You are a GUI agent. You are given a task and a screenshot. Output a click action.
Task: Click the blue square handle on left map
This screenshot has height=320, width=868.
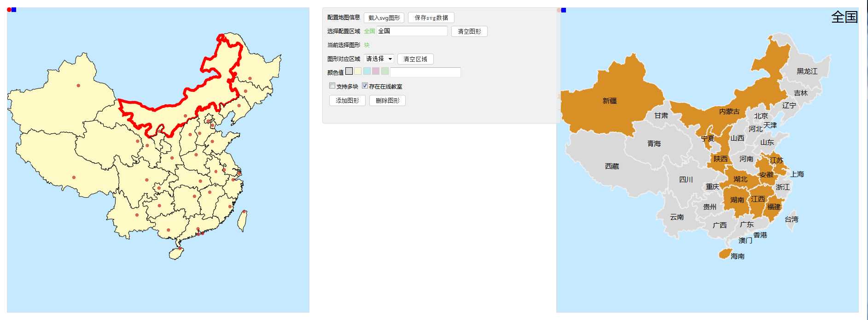(14, 10)
